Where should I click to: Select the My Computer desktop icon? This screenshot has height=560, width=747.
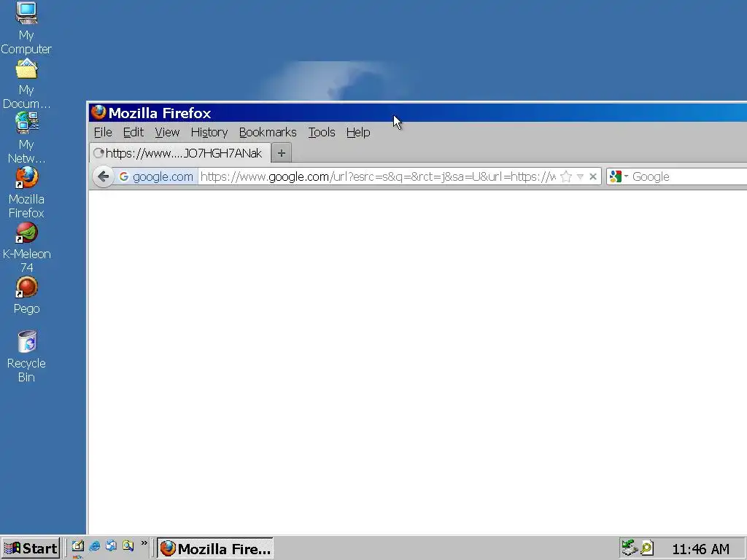point(26,28)
